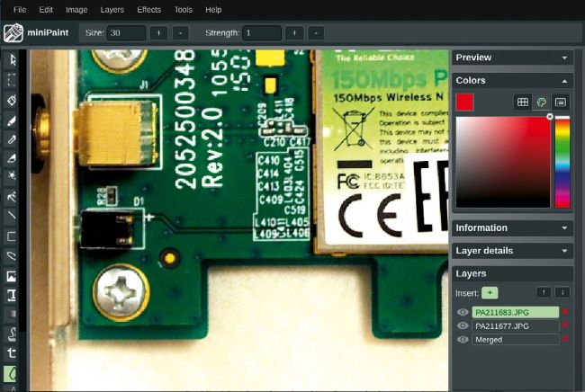The width and height of the screenshot is (585, 392).
Task: Insert a new layer with plus button
Action: coord(489,292)
